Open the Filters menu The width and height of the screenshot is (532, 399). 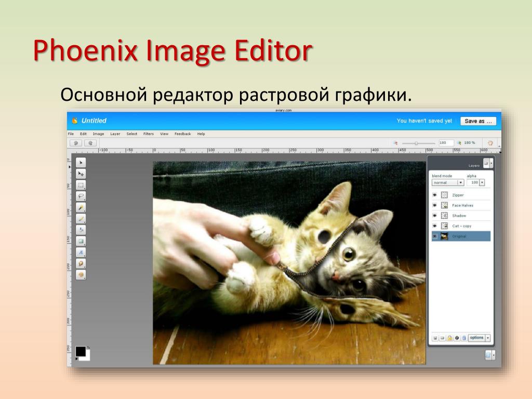[x=148, y=134]
